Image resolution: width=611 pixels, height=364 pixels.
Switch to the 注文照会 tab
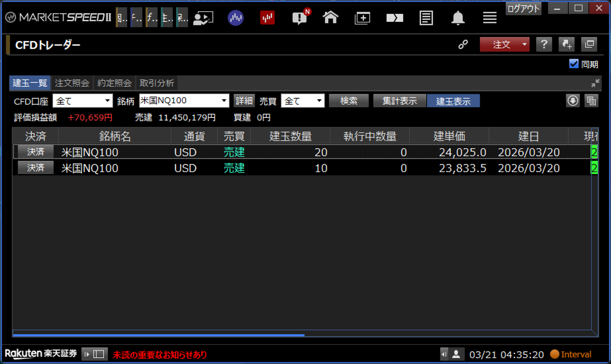(x=72, y=83)
